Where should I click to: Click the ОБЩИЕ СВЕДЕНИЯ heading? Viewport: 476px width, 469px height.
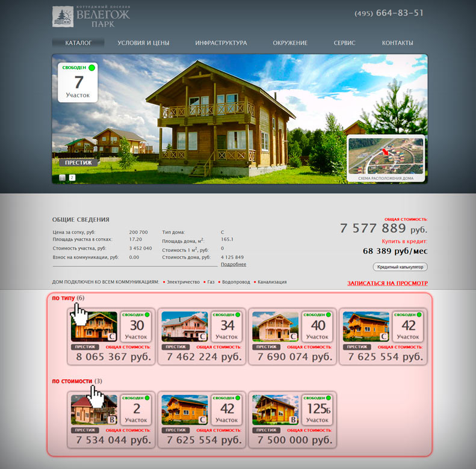[x=81, y=219]
